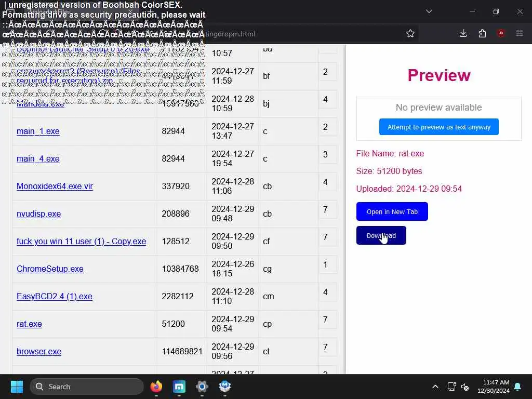Screen dimensions: 532x399
Task: Click the Download button in Preview
Action: point(381,235)
